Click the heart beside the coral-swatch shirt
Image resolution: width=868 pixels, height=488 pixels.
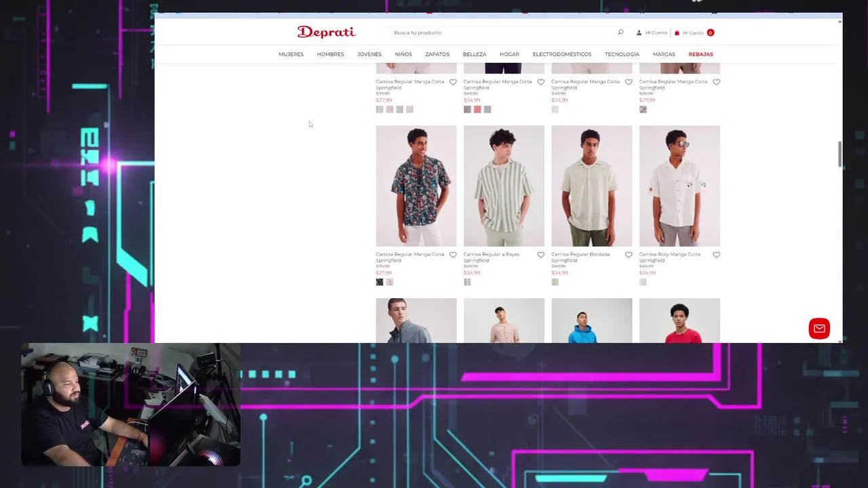coord(540,82)
